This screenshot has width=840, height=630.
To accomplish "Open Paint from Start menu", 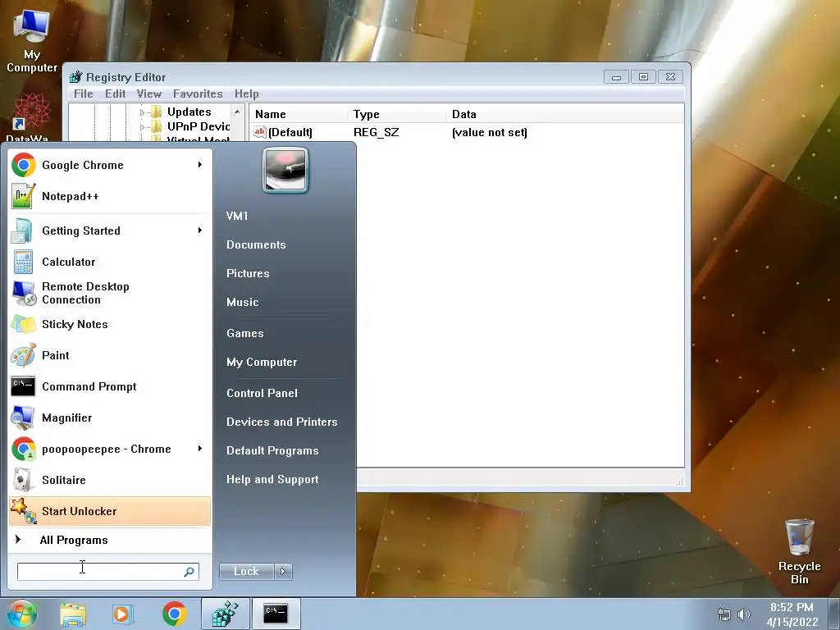I will [x=109, y=355].
